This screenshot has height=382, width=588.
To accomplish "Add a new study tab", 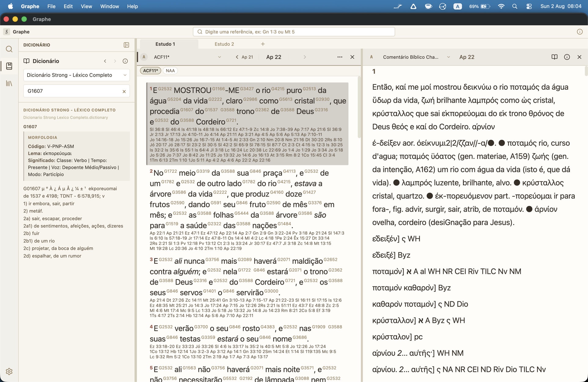I will tap(263, 44).
